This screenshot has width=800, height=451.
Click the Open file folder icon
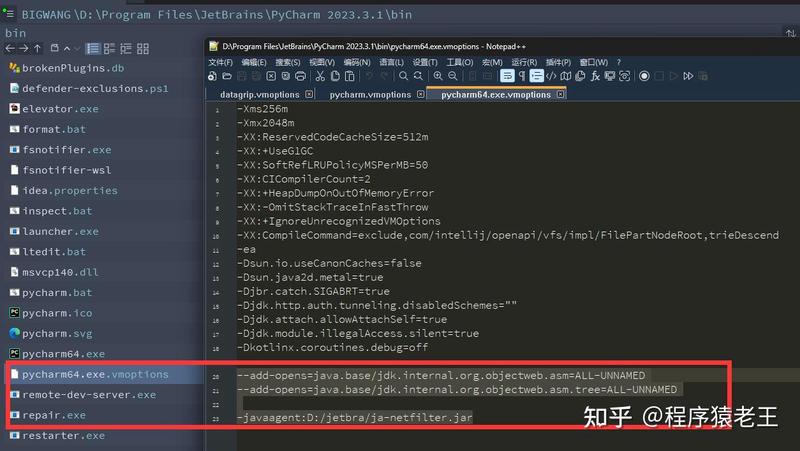click(x=227, y=76)
